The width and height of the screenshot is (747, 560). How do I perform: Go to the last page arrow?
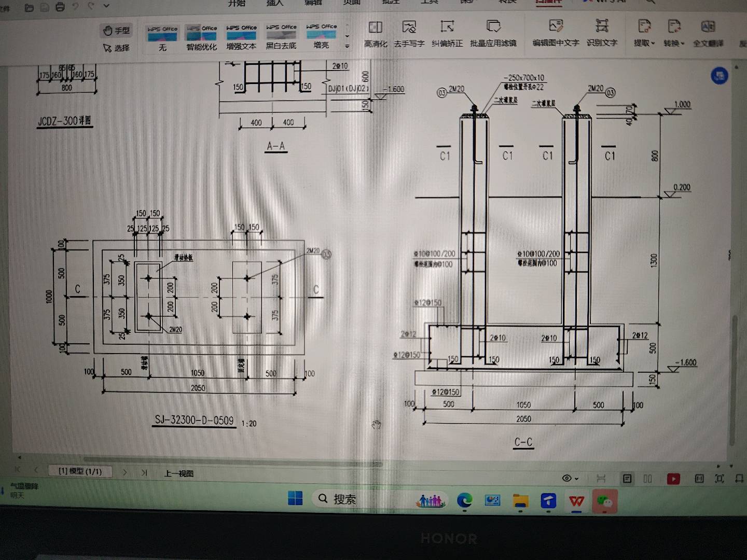tap(144, 473)
